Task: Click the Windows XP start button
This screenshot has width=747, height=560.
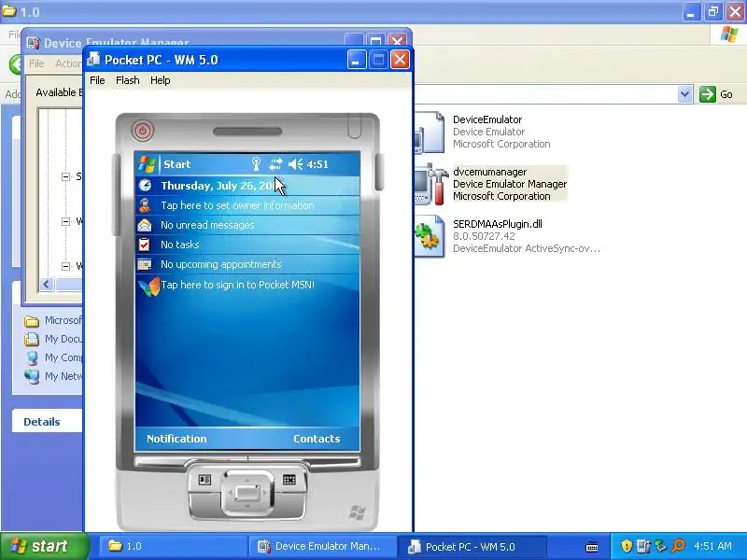Action: point(45,546)
